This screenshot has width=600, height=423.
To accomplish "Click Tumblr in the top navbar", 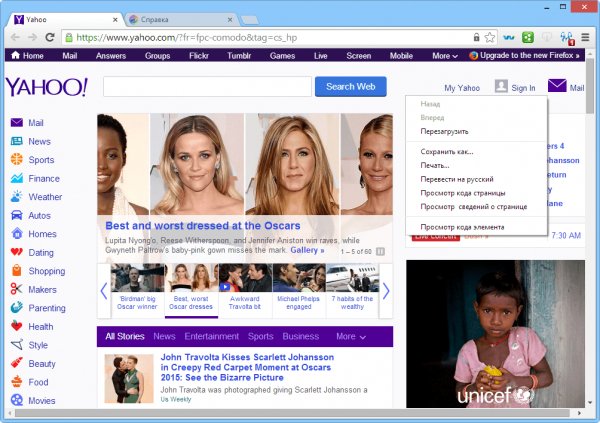I will tap(239, 56).
